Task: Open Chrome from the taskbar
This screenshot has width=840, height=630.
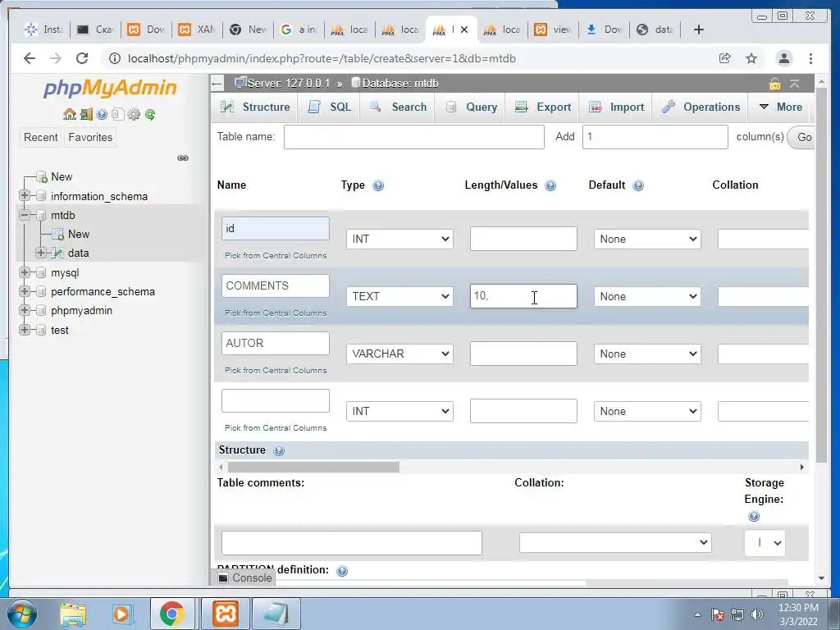Action: pyautogui.click(x=171, y=614)
